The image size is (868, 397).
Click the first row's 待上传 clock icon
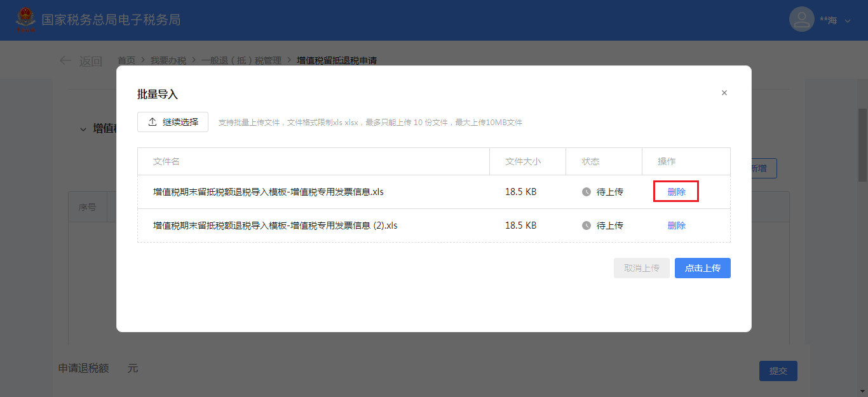tap(586, 192)
